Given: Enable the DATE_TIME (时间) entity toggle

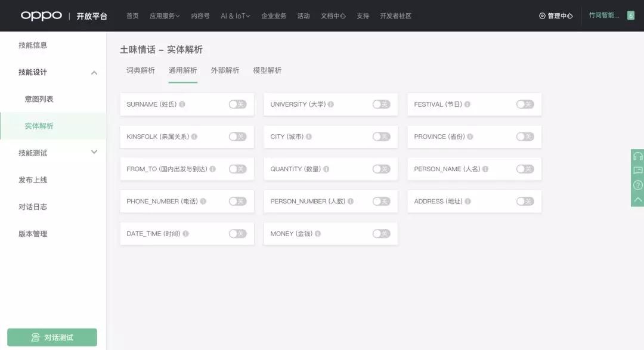Looking at the screenshot, I should (x=237, y=233).
